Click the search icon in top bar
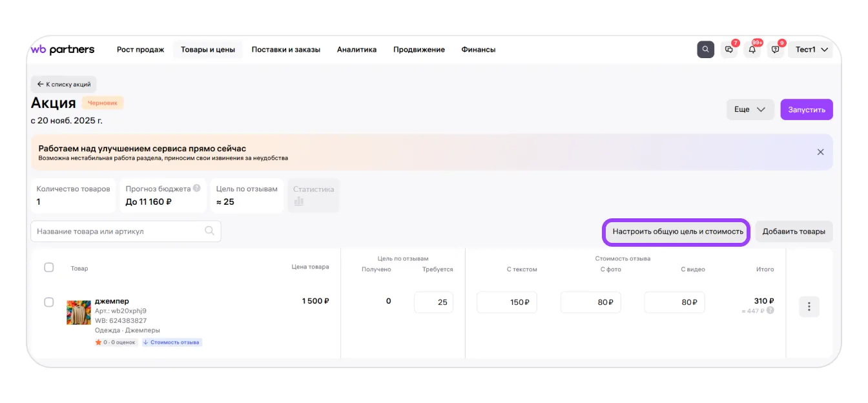 click(705, 50)
